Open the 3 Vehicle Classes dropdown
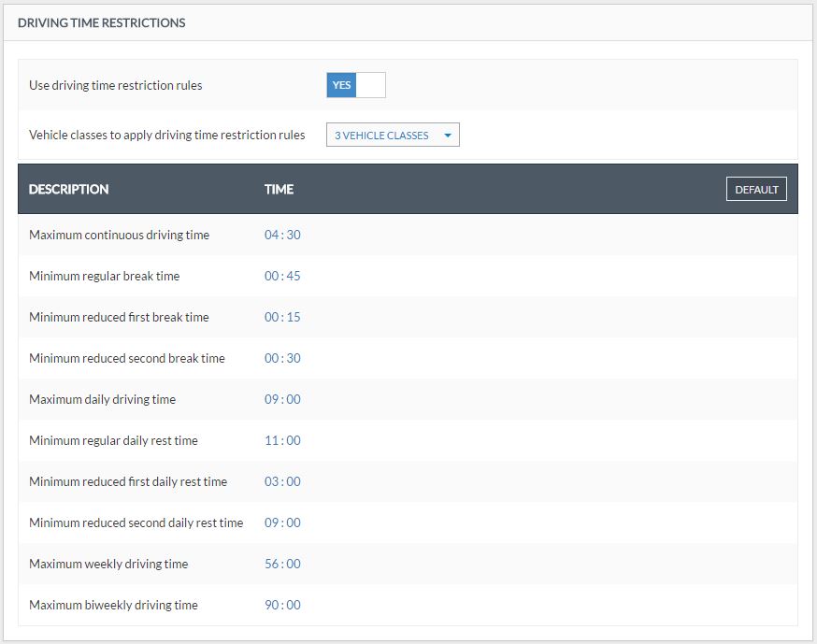The height and width of the screenshot is (644, 817). tap(393, 136)
